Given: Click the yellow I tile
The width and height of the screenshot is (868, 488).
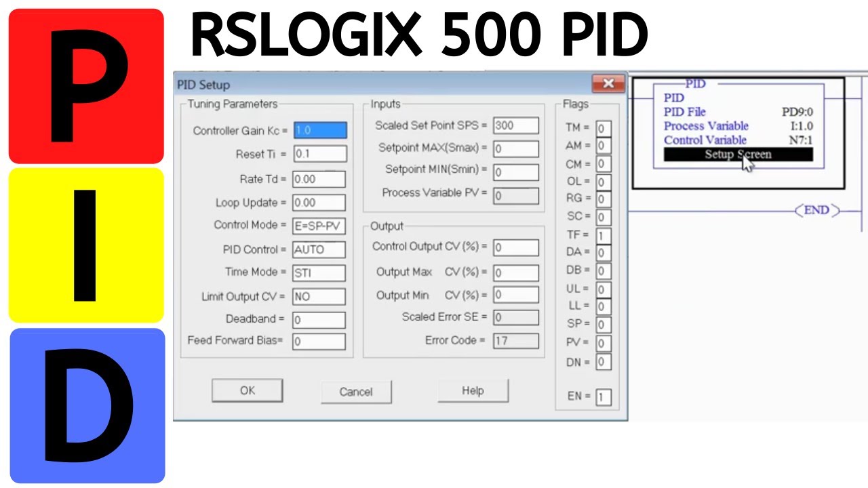Looking at the screenshot, I should click(x=86, y=245).
